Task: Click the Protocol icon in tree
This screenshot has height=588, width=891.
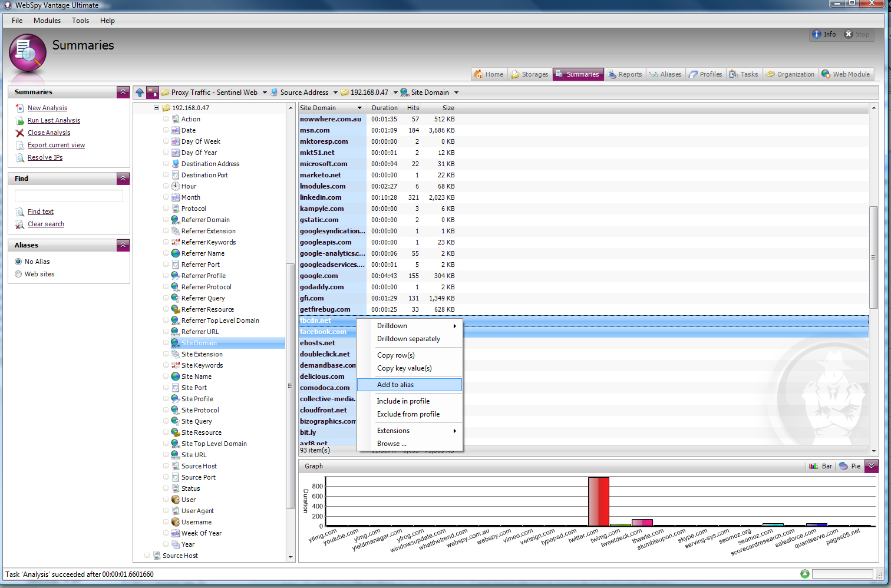Action: pyautogui.click(x=176, y=209)
